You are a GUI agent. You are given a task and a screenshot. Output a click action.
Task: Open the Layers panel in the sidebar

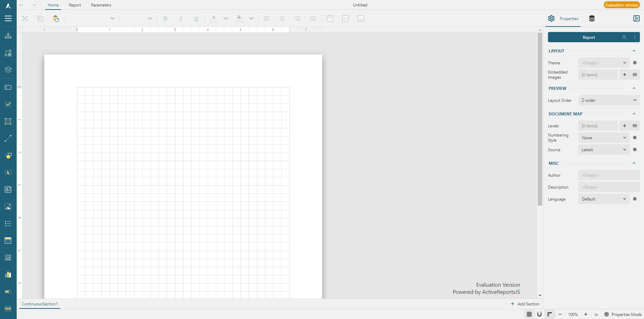8,70
